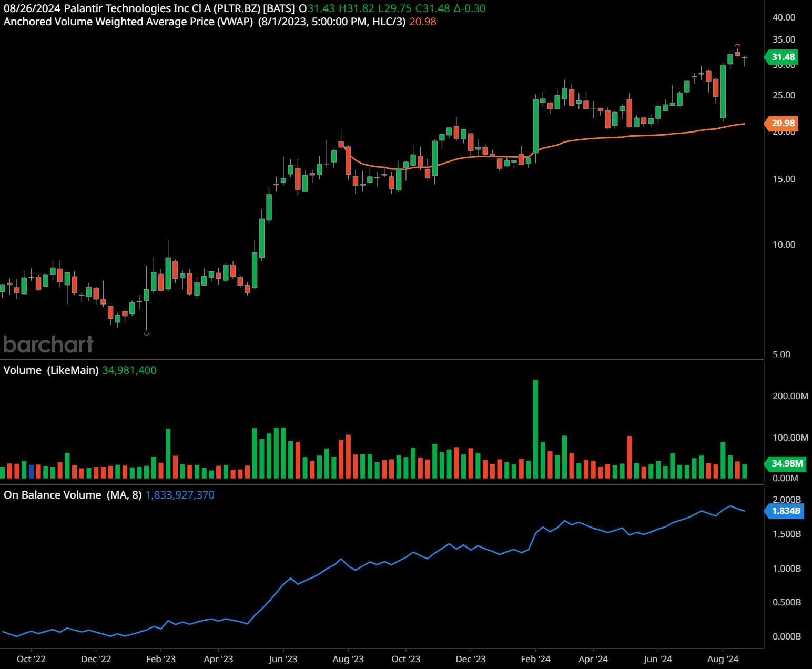Select the Anchored Volume Weighted Average Price label

click(128, 22)
